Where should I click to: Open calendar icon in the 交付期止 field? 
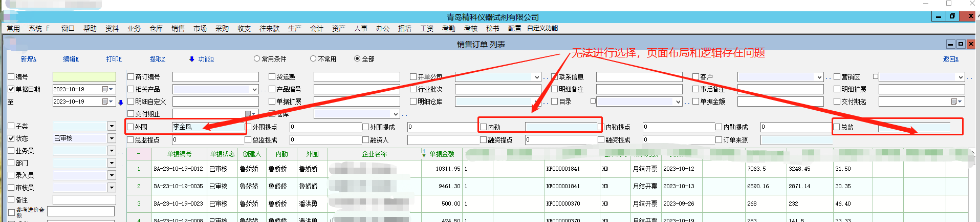click(x=248, y=114)
